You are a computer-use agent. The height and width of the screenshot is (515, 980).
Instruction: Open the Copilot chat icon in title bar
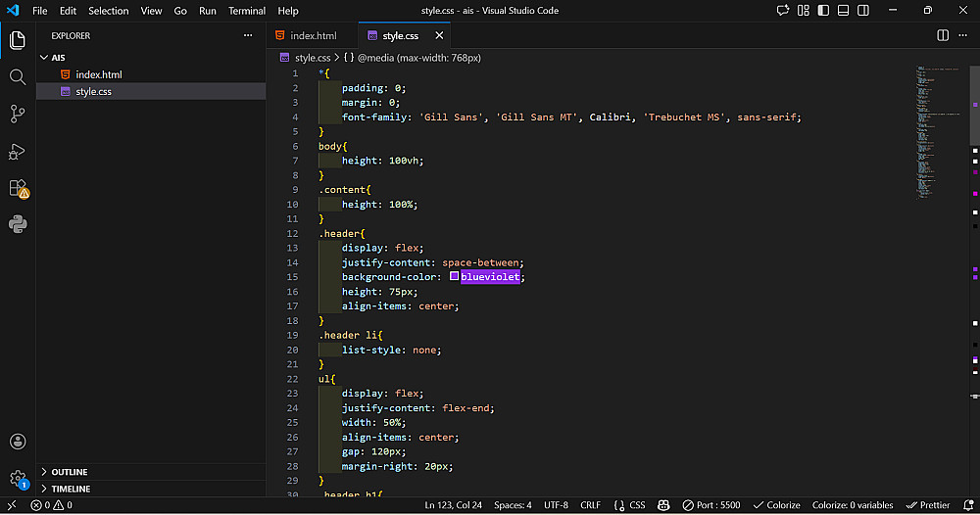point(782,11)
